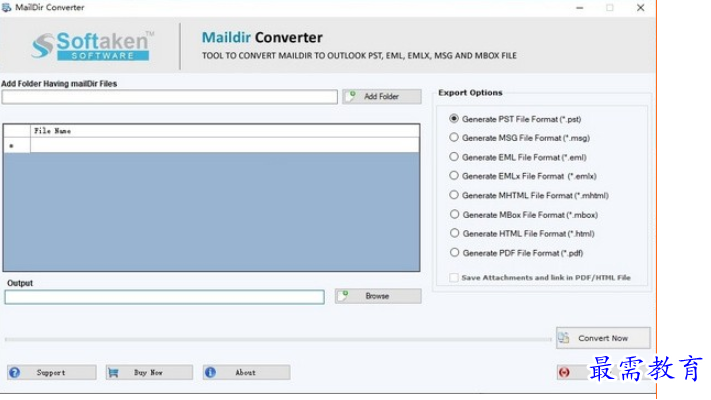The image size is (711, 400).
Task: Select Generate MHTML File Format option
Action: pyautogui.click(x=529, y=195)
